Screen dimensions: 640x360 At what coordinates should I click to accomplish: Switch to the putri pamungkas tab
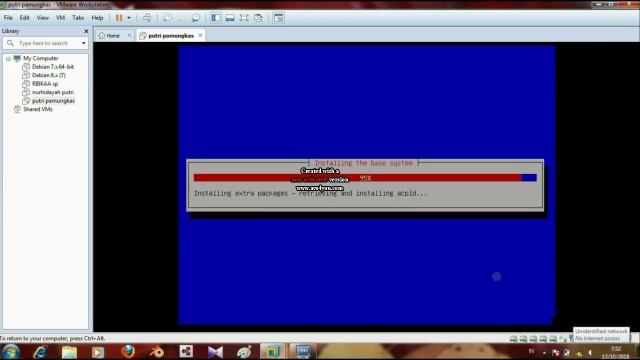tap(171, 36)
